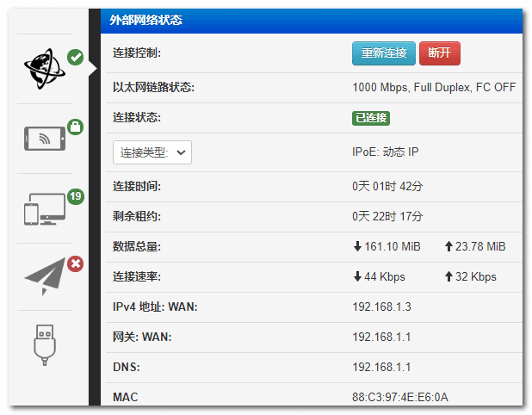Click the green checkmark badge on the globe
The image size is (532, 415).
click(76, 58)
